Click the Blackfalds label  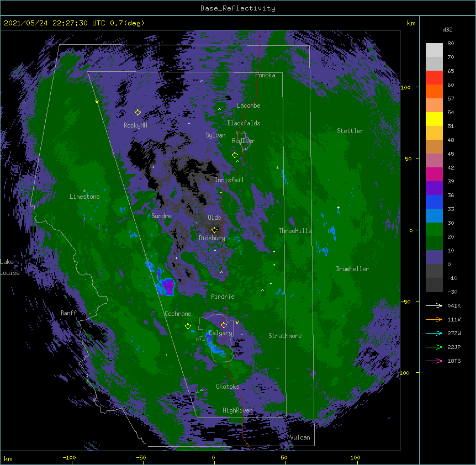click(244, 123)
